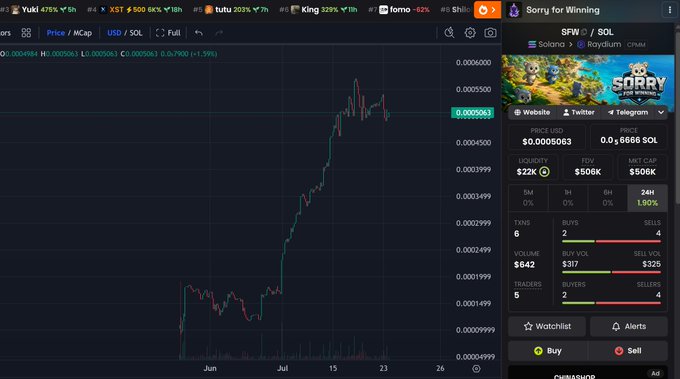Reset chart time scale target icon
Image resolution: width=680 pixels, height=379 pixels.
476,369
